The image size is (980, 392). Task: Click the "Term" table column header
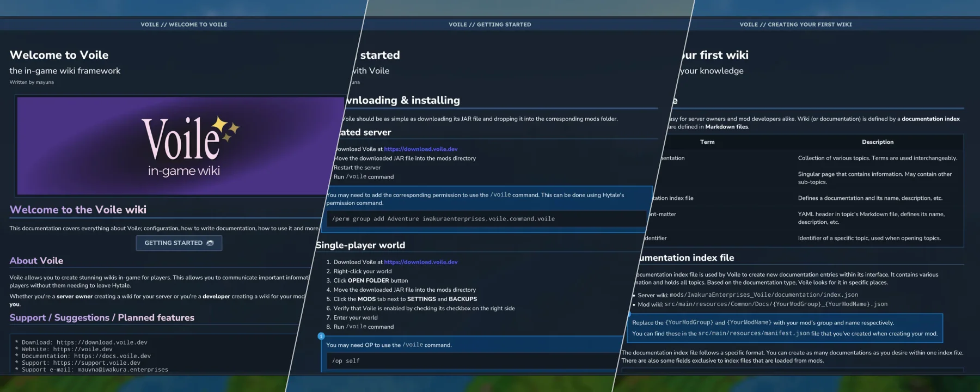click(x=707, y=142)
